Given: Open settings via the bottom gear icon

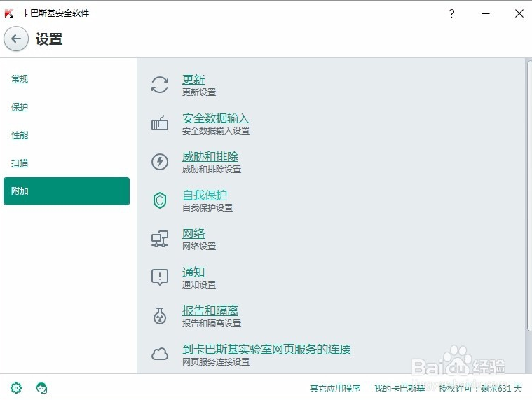Looking at the screenshot, I should coord(16,388).
